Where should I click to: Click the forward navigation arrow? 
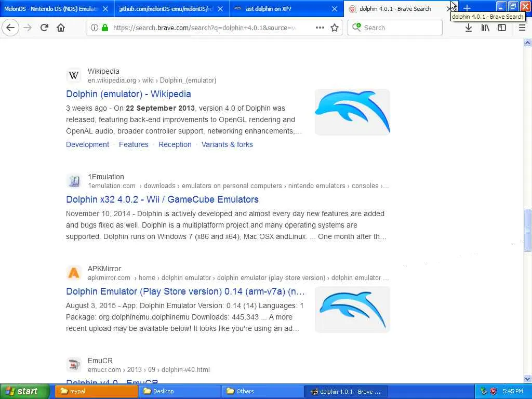tap(28, 28)
